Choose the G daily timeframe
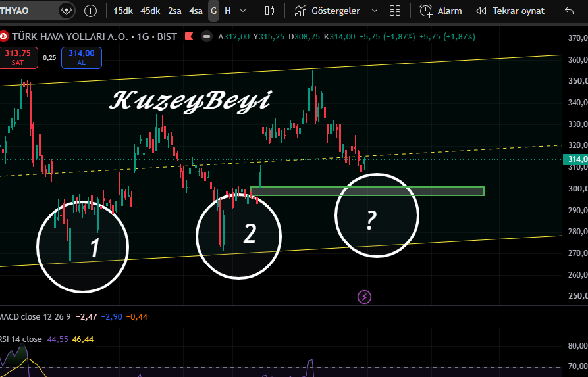Screen dimensions: 588x377 click(214, 11)
